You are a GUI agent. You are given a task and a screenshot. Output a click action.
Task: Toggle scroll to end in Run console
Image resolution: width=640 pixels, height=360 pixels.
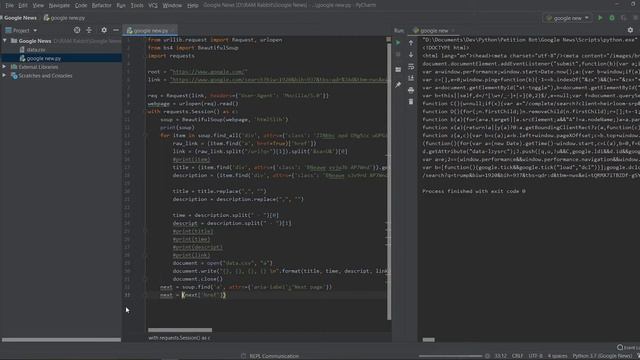point(411,78)
